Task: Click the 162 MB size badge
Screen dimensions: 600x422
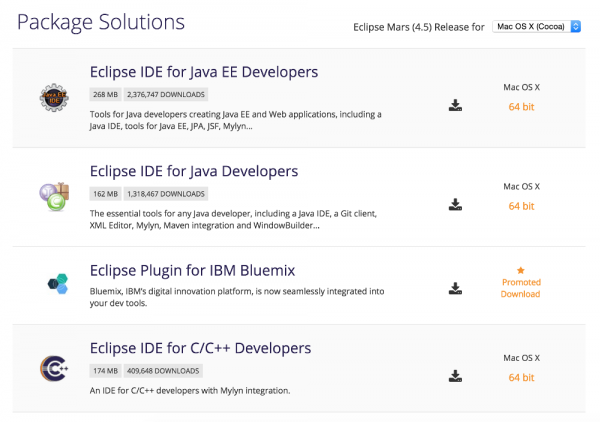Action: coord(105,194)
